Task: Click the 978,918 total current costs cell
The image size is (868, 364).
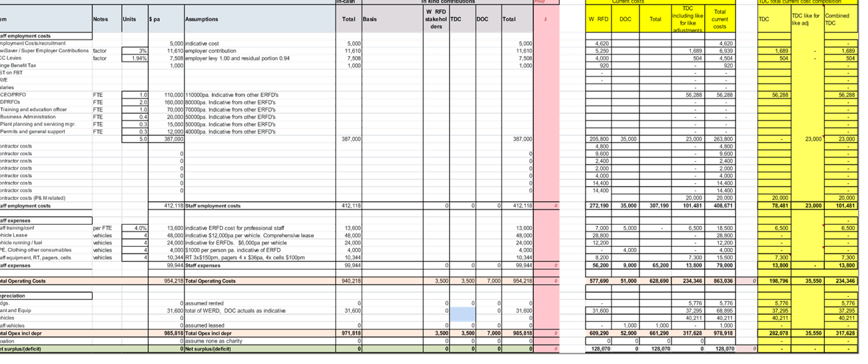Action: pyautogui.click(x=720, y=333)
